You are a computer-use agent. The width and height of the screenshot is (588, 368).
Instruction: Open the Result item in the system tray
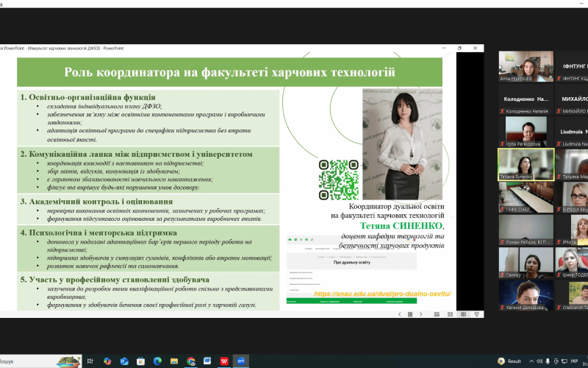509,361
